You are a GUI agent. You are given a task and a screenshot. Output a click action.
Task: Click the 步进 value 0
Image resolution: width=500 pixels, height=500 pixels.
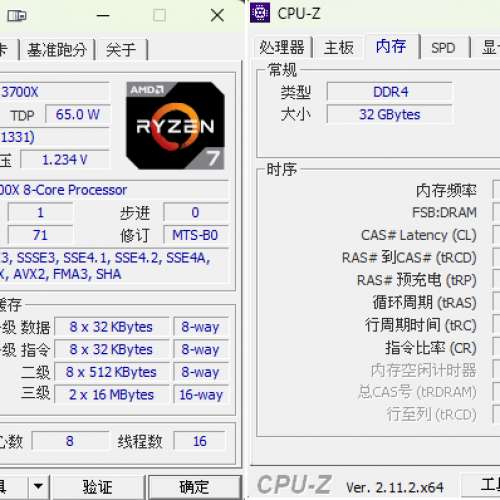click(196, 213)
